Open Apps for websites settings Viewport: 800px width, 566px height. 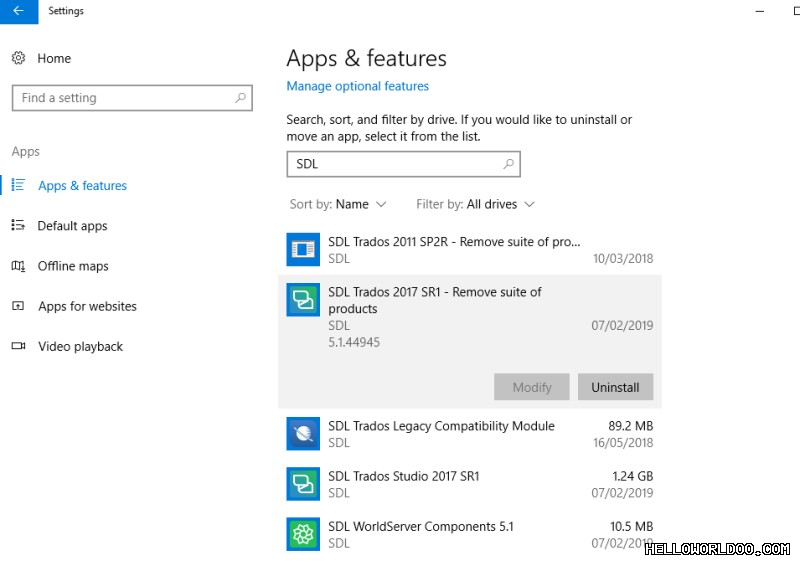click(x=87, y=306)
